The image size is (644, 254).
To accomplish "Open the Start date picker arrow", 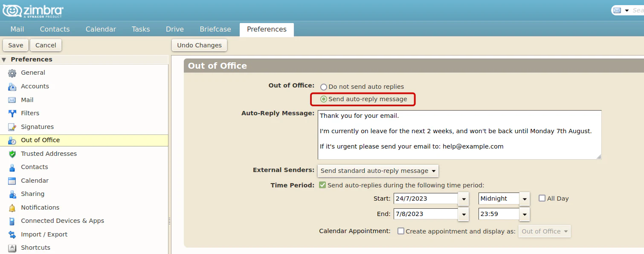I will coord(464,199).
